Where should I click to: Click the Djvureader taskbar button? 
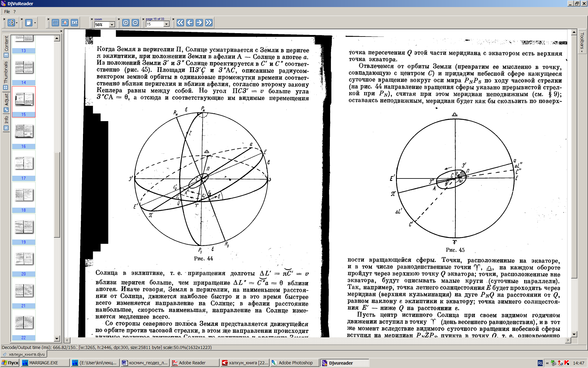pyautogui.click(x=345, y=363)
